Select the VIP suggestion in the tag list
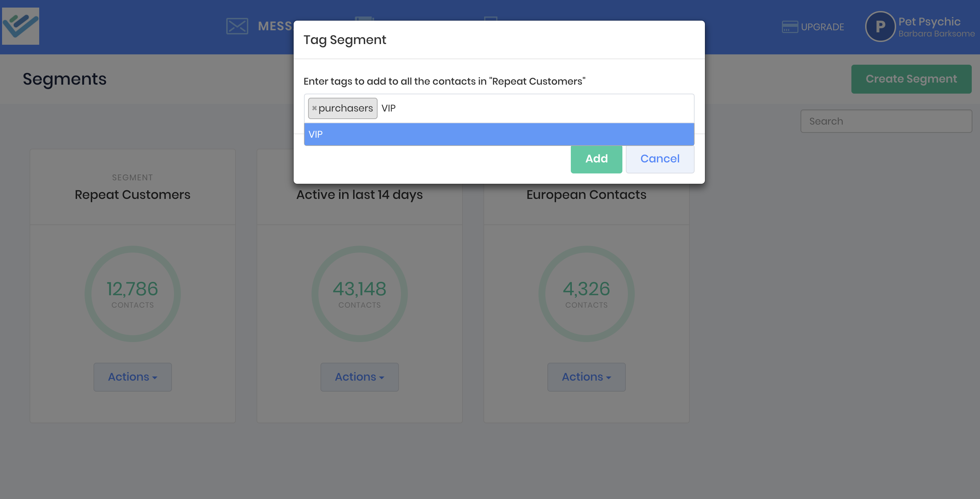980x499 pixels. click(x=499, y=134)
